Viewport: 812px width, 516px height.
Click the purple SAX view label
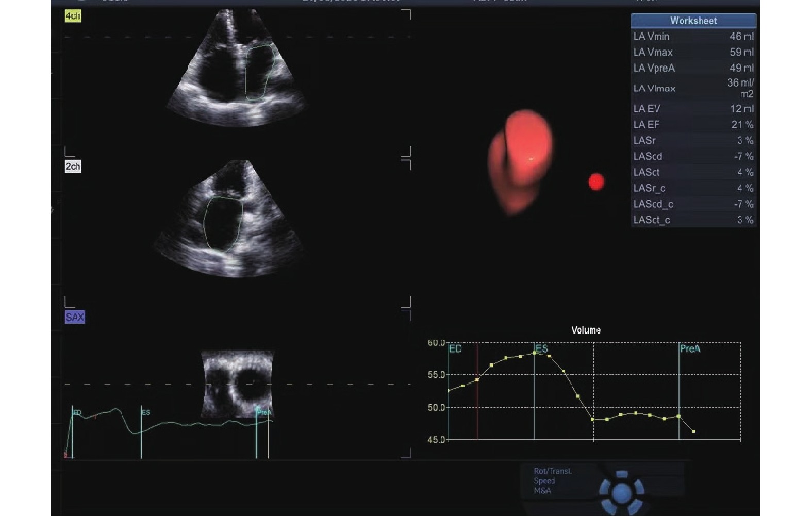click(75, 317)
